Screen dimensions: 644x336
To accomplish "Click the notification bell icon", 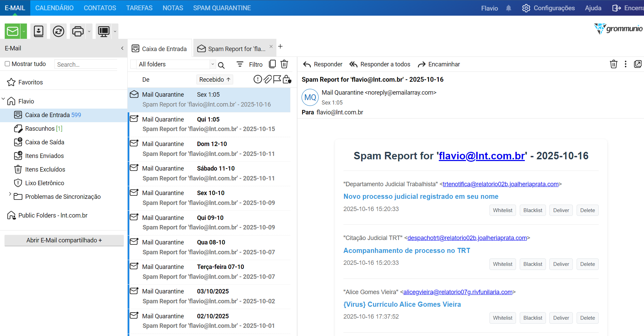I will [509, 8].
